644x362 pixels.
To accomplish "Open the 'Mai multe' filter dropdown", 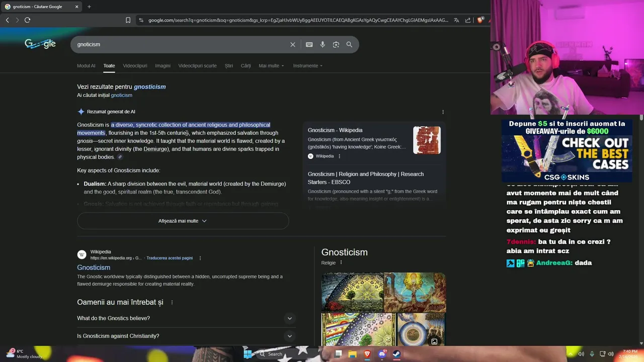I will (x=271, y=66).
